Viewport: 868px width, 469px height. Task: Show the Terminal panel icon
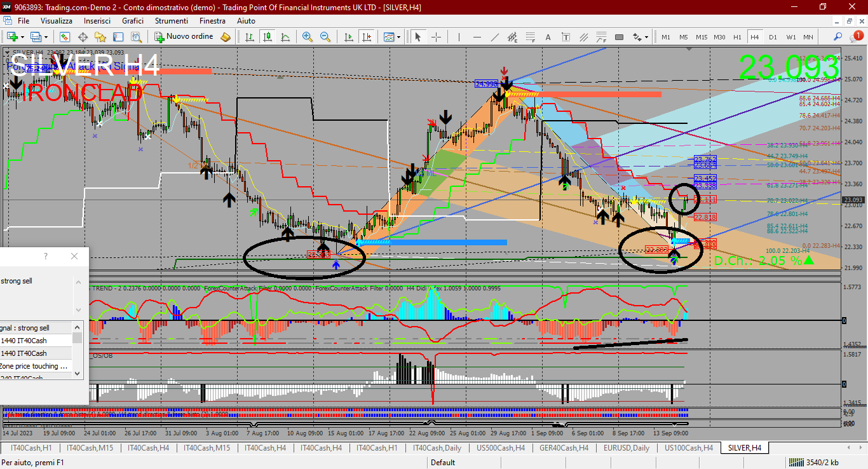click(118, 37)
